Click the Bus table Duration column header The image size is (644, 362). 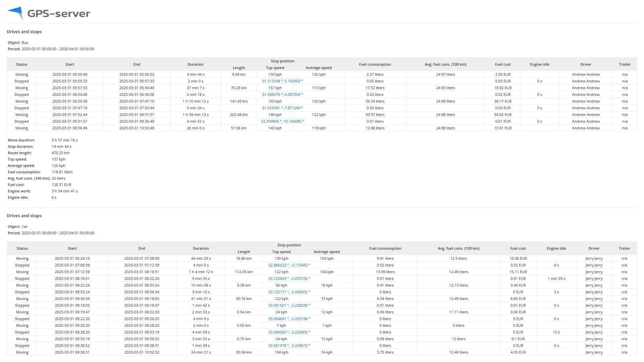[x=195, y=64]
